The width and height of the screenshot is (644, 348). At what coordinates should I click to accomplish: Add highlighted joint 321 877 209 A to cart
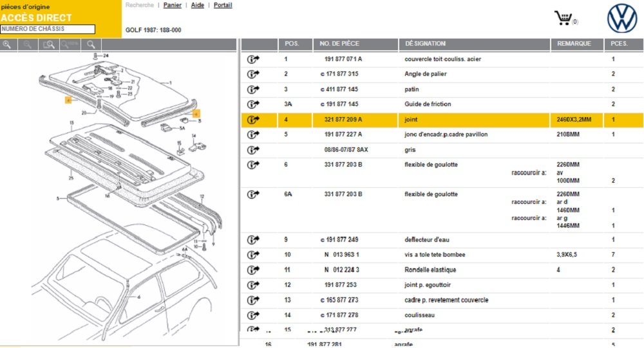(x=253, y=120)
